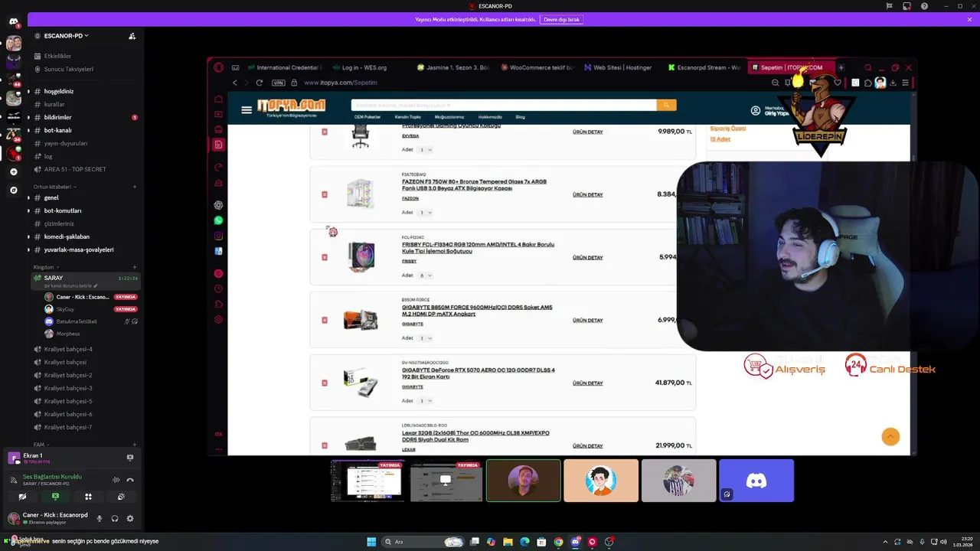The width and height of the screenshot is (980, 551).
Task: Open Etkinlikler events entry
Action: [57, 56]
